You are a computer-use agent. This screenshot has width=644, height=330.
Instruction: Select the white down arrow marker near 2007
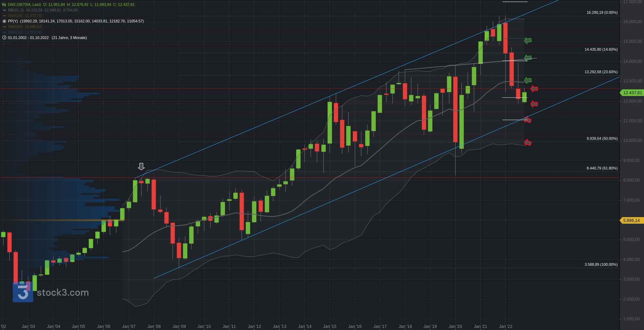coord(141,166)
